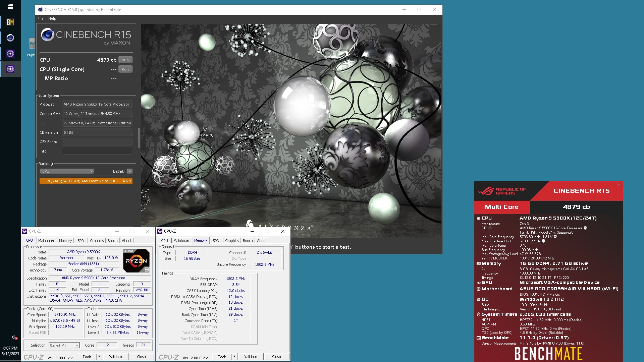The image size is (644, 362).
Task: Click the empty GFX Board field
Action: click(x=97, y=142)
